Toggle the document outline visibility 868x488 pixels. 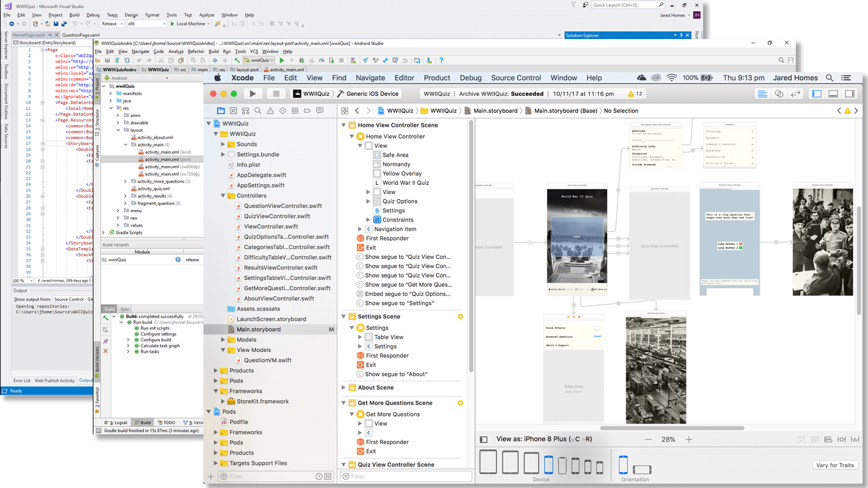(484, 439)
